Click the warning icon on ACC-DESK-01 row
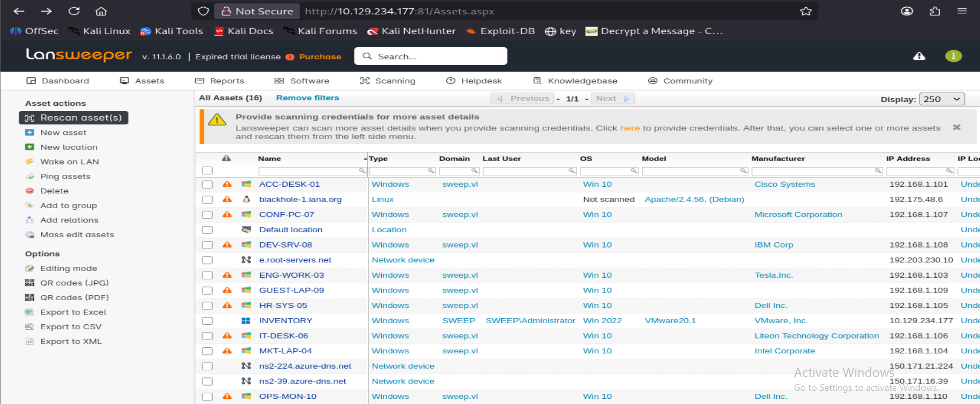Viewport: 980px width, 404px height. [x=227, y=184]
